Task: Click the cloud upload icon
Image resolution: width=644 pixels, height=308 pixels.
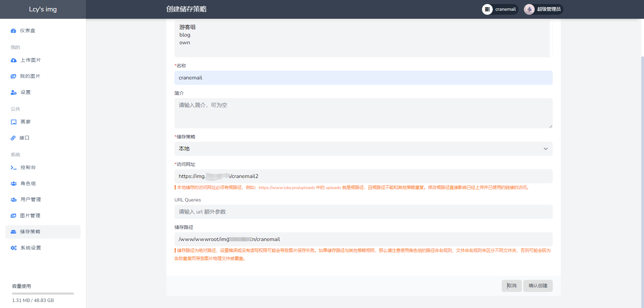Action: pyautogui.click(x=13, y=60)
